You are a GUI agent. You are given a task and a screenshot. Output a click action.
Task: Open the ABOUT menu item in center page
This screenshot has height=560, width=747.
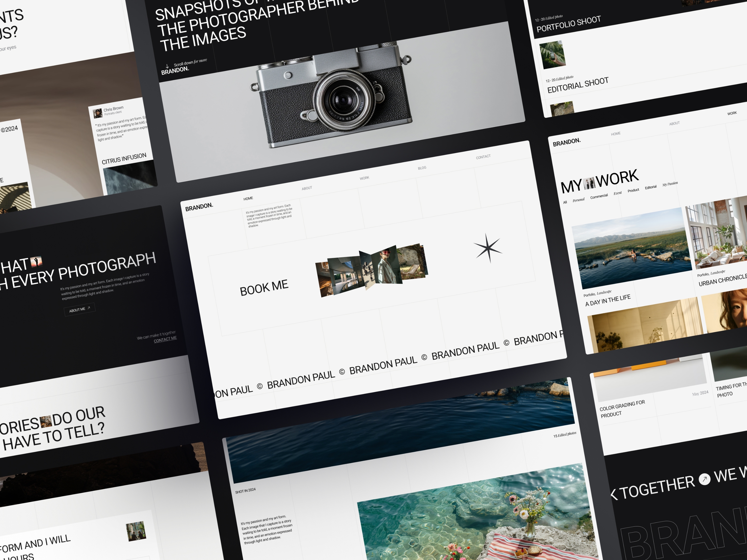pos(307,188)
